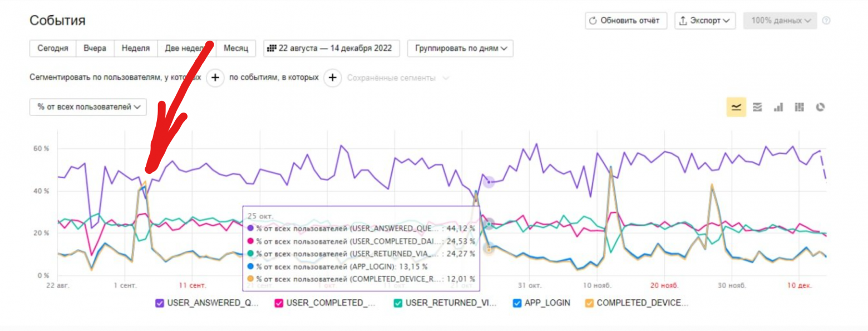The width and height of the screenshot is (868, 331).
Task: Click the 13,15 % APP_LOGIN tooltip value
Action: [x=413, y=266]
